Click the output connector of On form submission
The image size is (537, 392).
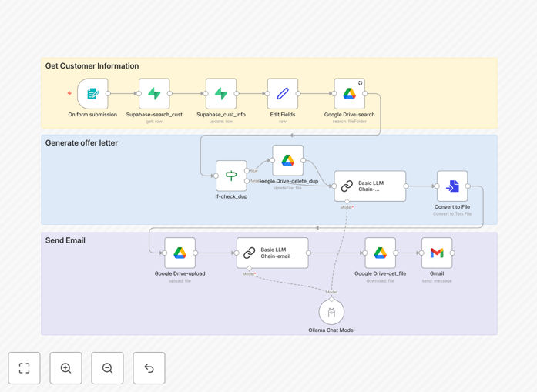pos(108,93)
